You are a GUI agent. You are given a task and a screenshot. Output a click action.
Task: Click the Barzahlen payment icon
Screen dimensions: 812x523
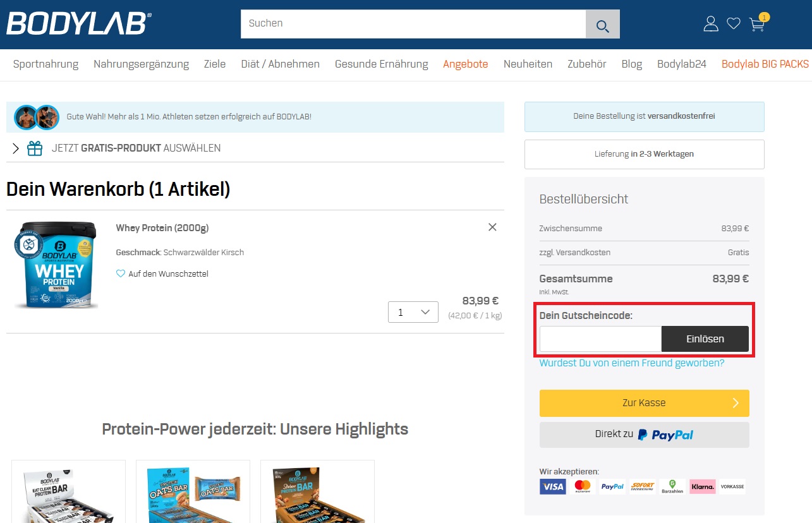(x=672, y=486)
